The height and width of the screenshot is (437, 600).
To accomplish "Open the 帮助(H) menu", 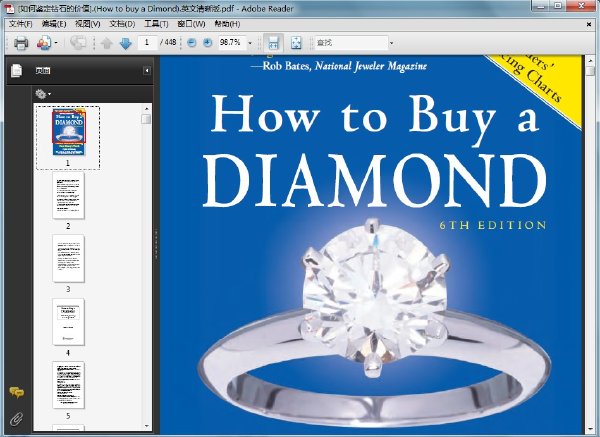I will pyautogui.click(x=227, y=24).
